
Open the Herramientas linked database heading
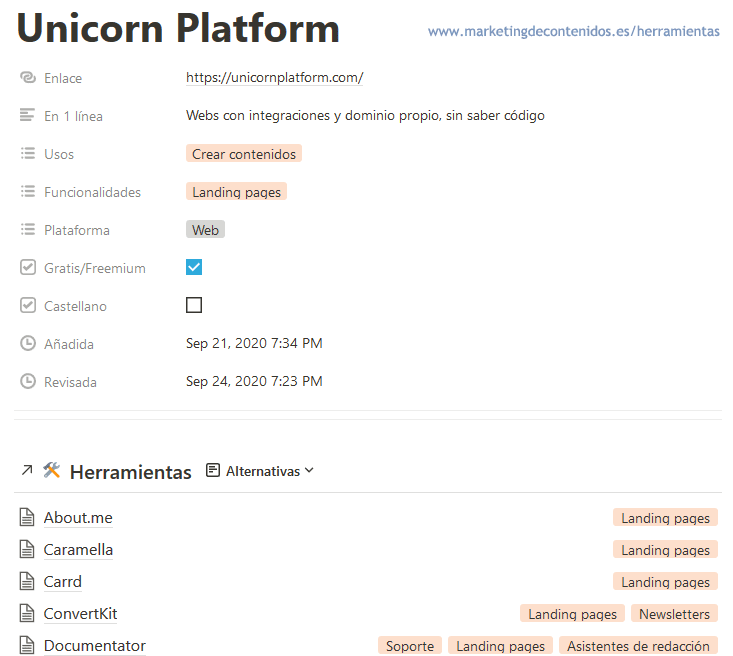(130, 472)
